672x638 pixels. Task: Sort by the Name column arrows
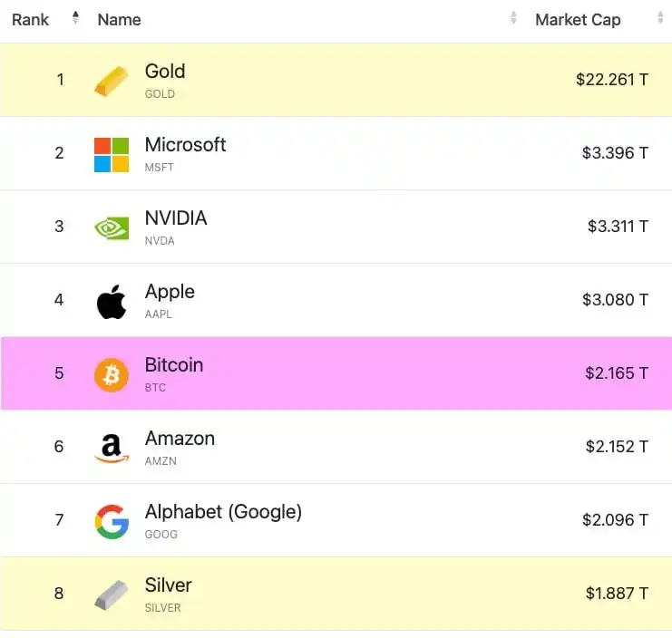click(x=513, y=18)
